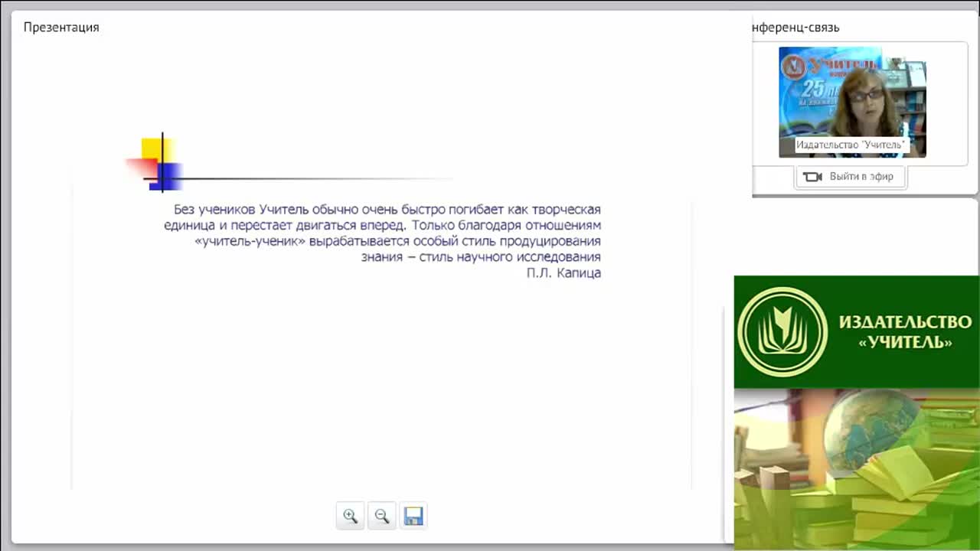Select the presenter's webcam video feed
This screenshot has width=980, height=551.
(852, 102)
